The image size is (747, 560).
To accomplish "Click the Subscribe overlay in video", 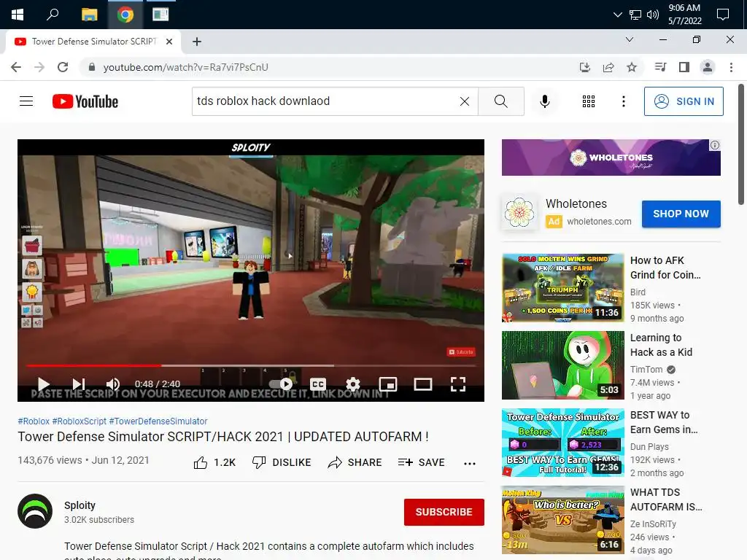I will (461, 352).
